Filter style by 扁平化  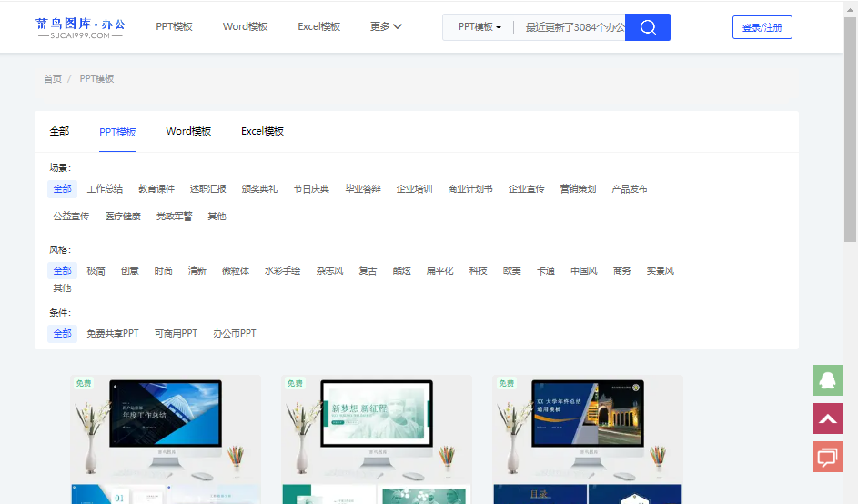point(440,271)
